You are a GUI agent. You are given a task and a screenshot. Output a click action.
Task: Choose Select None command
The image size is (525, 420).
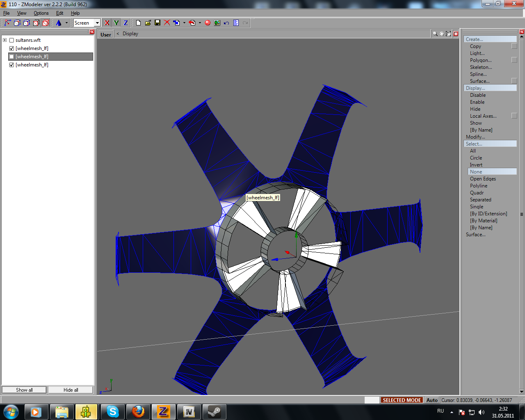coord(492,172)
